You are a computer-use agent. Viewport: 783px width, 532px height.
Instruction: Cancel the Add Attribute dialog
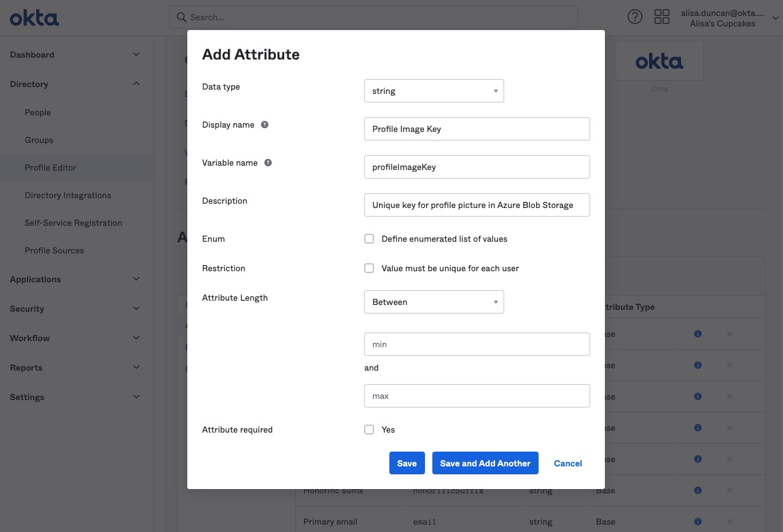coord(567,463)
